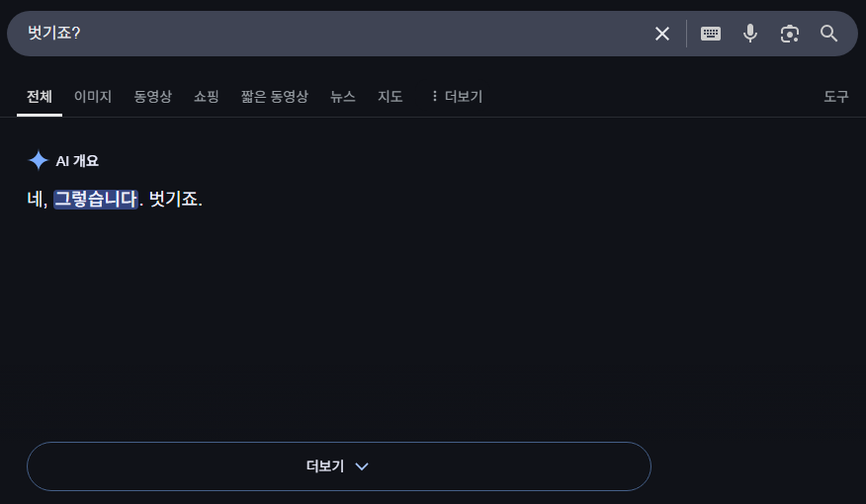
Task: Click the AI 개요 sparkle icon
Action: (38, 160)
